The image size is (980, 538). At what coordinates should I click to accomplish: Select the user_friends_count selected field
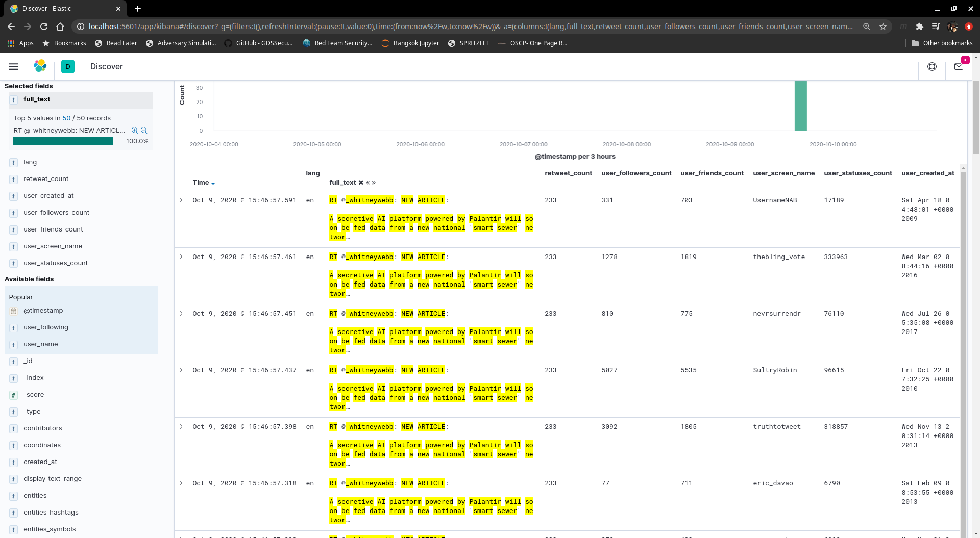pos(53,229)
